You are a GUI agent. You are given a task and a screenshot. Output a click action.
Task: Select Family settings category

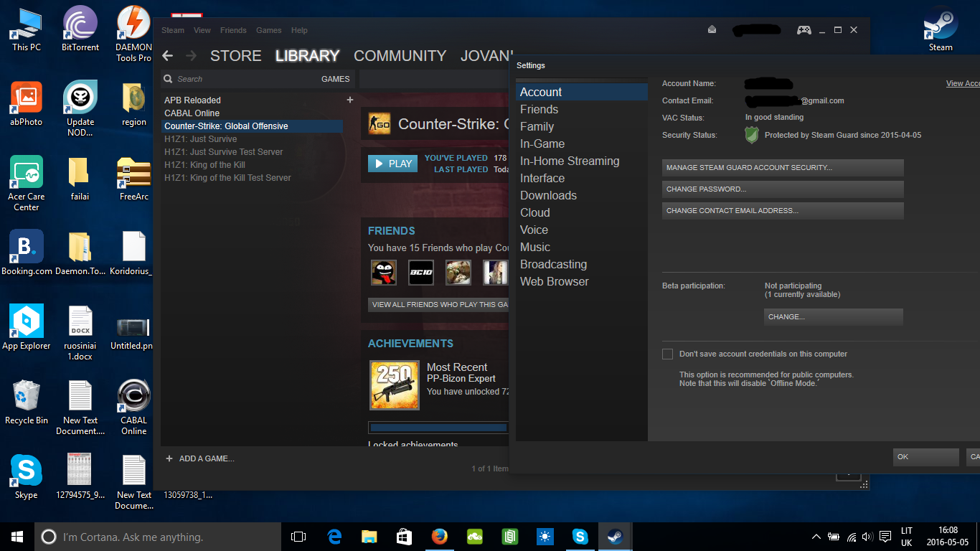(582, 126)
